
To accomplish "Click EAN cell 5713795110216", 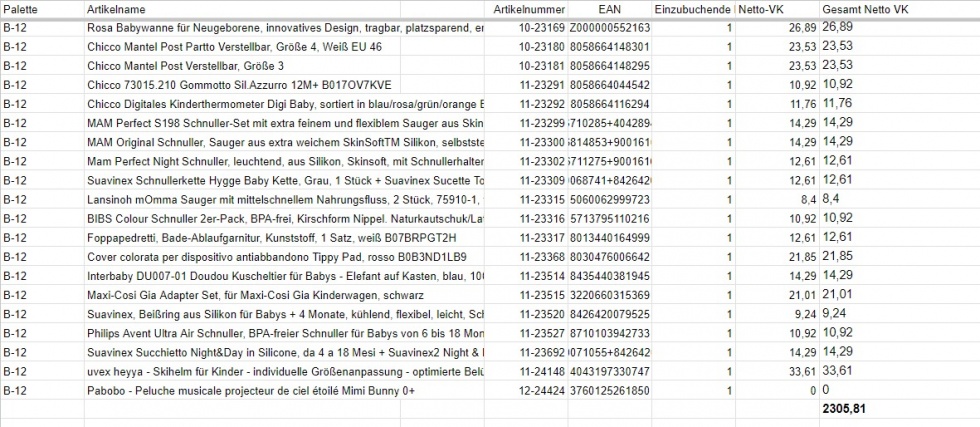I will (x=609, y=219).
